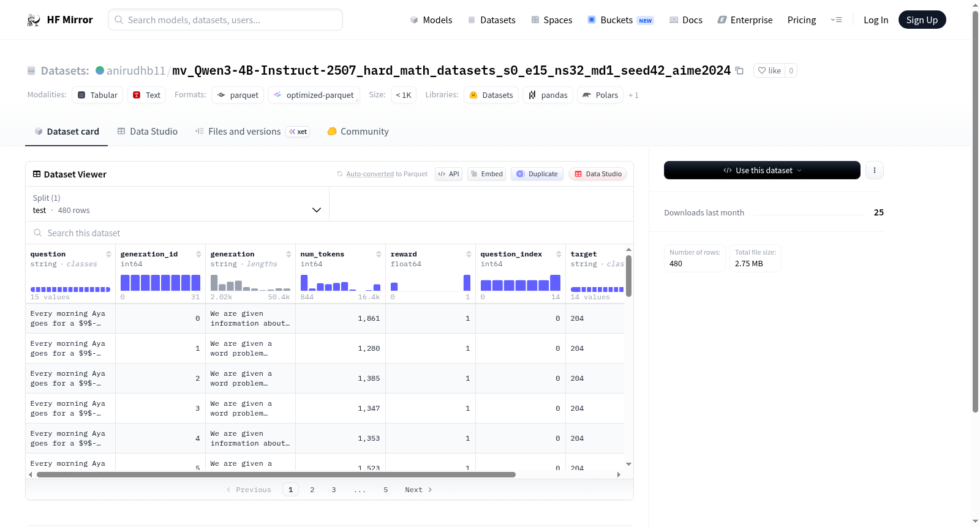This screenshot has height=527, width=980.
Task: Sort the num_tokens column
Action: click(x=379, y=254)
